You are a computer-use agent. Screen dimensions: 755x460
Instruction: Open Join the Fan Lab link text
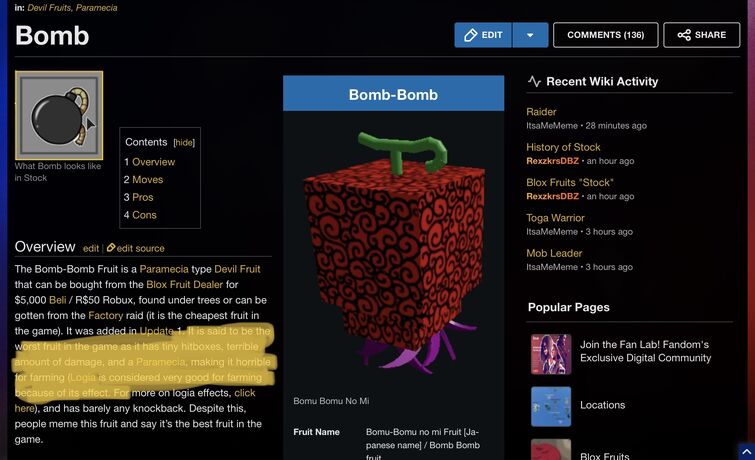pos(645,351)
